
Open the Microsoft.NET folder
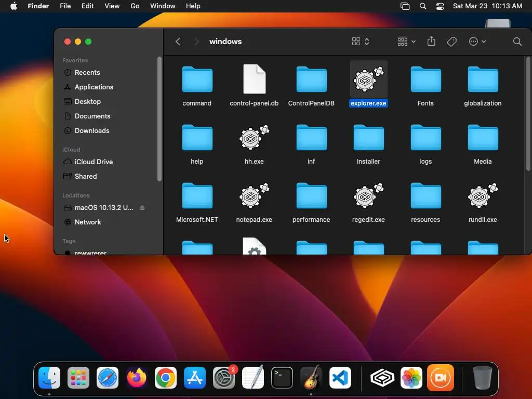coord(197,196)
